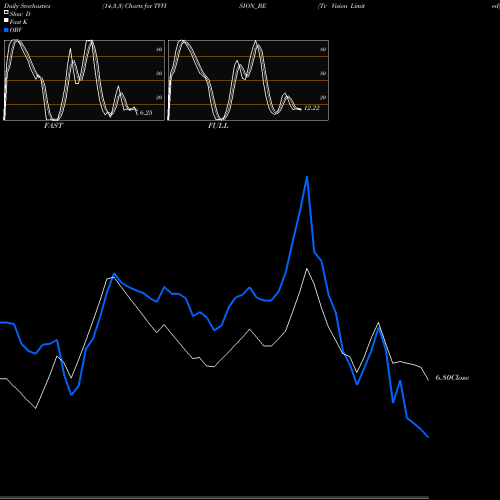
Task: Click the 80 level label in FAST chart
Action: click(159, 49)
